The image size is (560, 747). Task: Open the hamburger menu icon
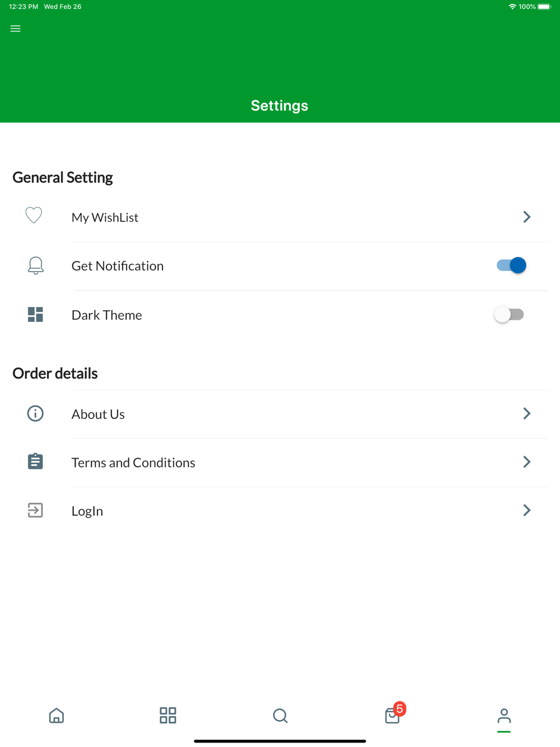16,29
